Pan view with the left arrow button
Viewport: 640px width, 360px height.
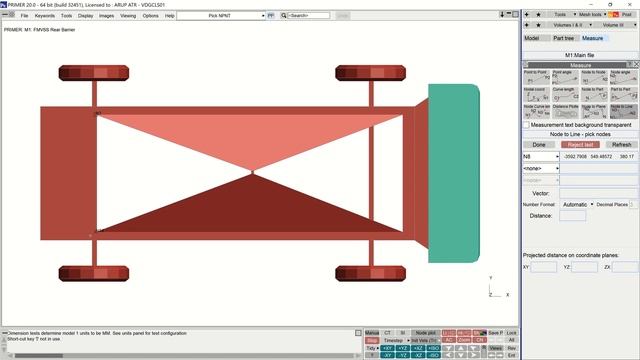coord(448,355)
